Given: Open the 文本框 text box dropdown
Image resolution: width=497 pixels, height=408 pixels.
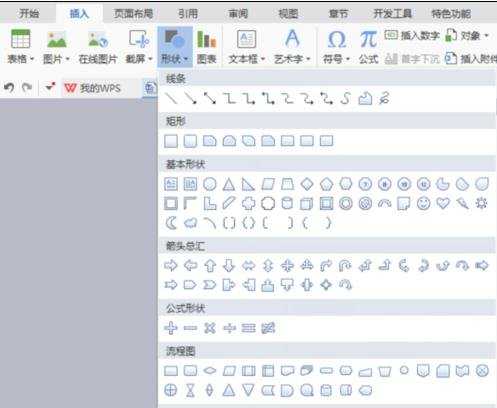Looking at the screenshot, I should tap(247, 47).
